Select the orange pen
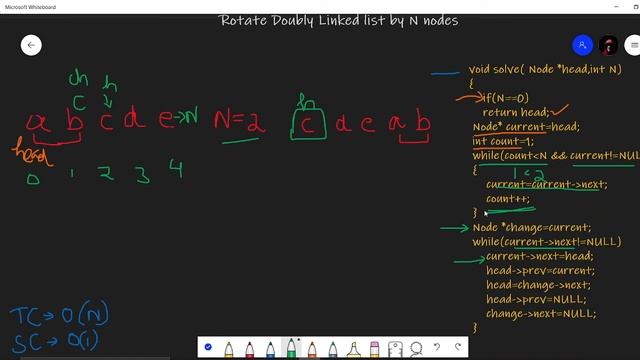Image resolution: width=640 pixels, height=360 pixels. (x=312, y=349)
